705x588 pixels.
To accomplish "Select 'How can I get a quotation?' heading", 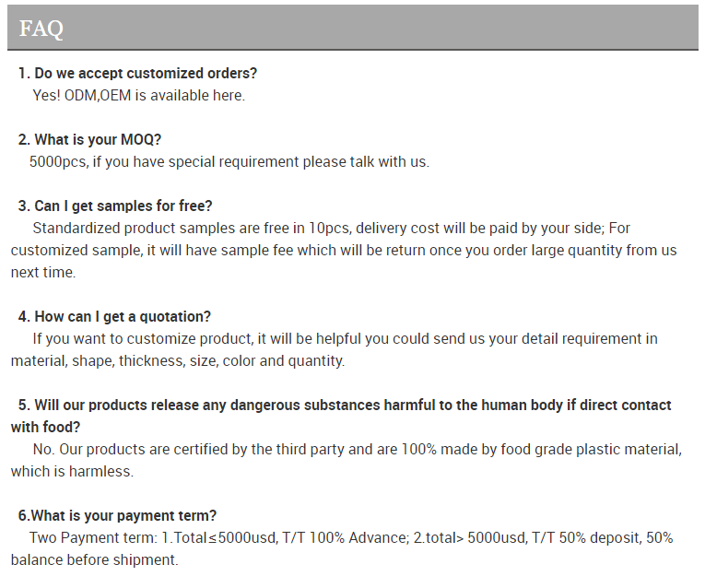I will click(x=114, y=316).
